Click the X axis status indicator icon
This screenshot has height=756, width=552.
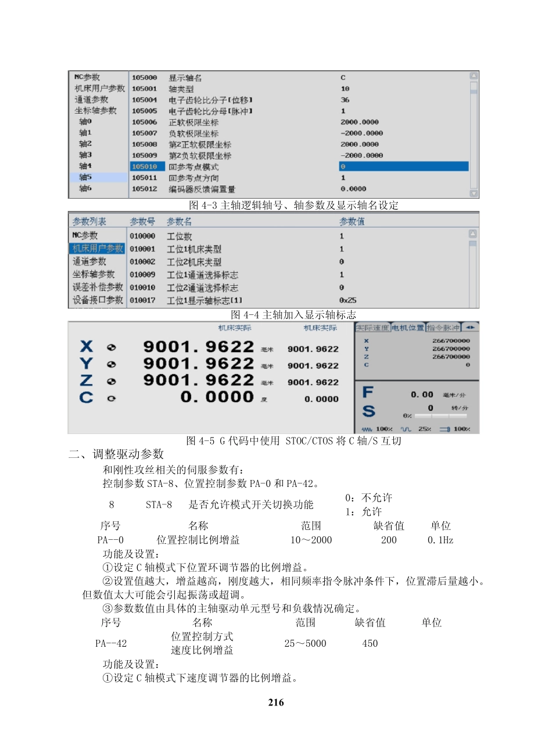coord(112,347)
